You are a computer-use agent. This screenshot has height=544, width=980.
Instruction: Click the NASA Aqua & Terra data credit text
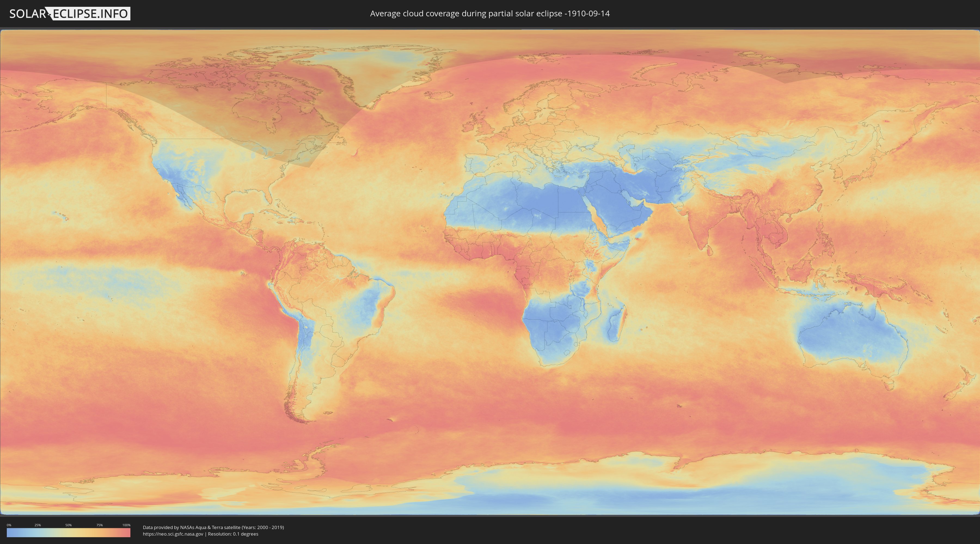(213, 527)
